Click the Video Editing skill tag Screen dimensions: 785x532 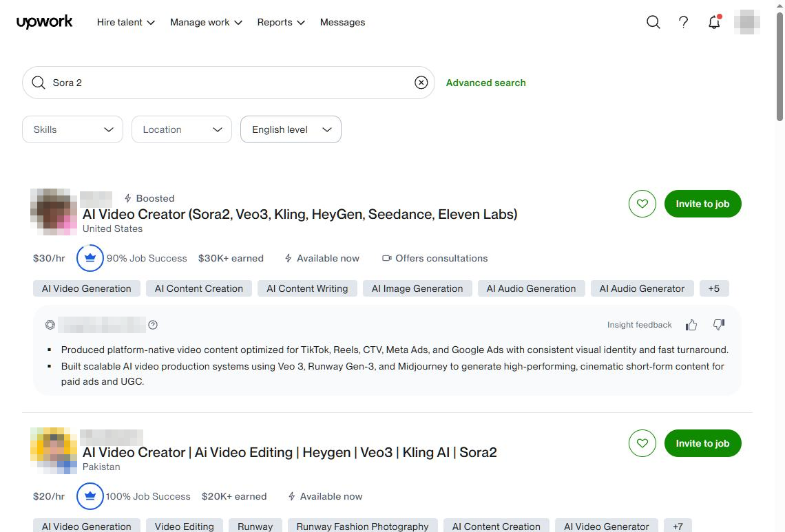coord(185,526)
